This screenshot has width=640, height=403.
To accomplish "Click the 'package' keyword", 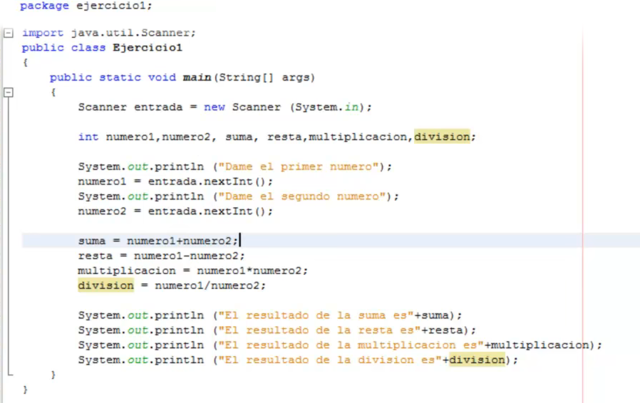I will coord(44,6).
